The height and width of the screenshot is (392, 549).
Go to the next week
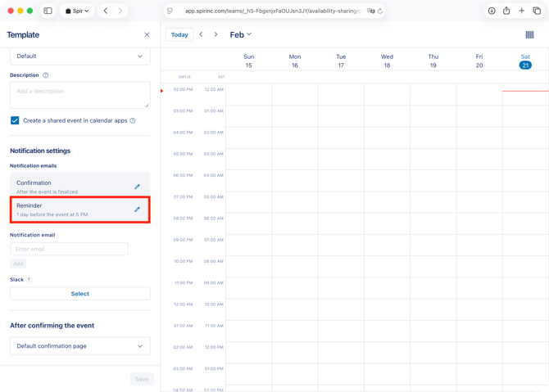[x=216, y=34]
